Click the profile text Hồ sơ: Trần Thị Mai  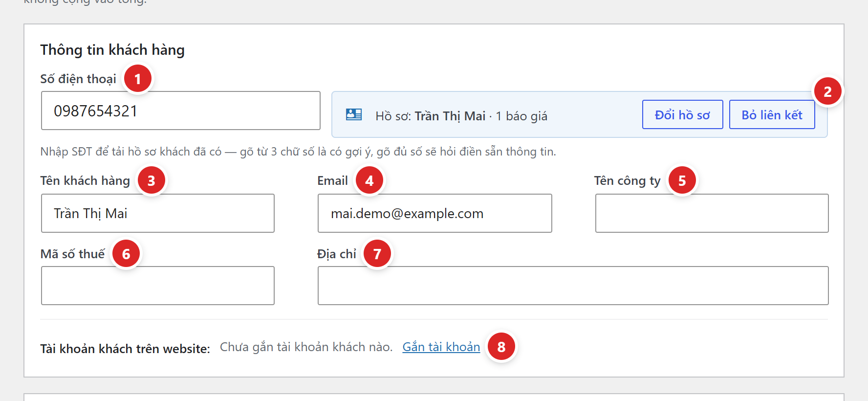430,116
